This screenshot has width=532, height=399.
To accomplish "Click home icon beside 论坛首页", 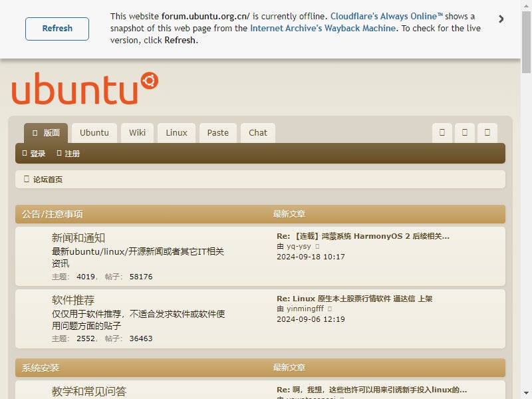I will [x=27, y=179].
